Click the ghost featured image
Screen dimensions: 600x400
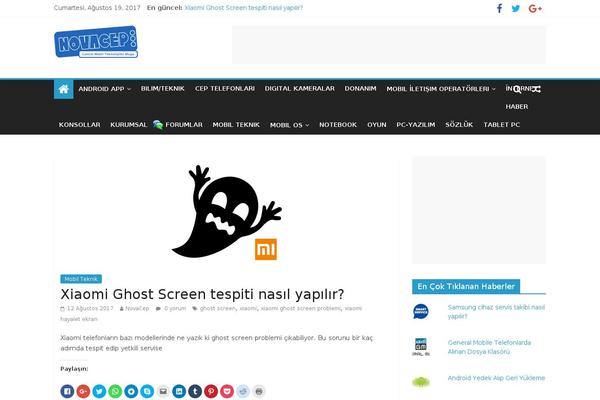click(227, 212)
